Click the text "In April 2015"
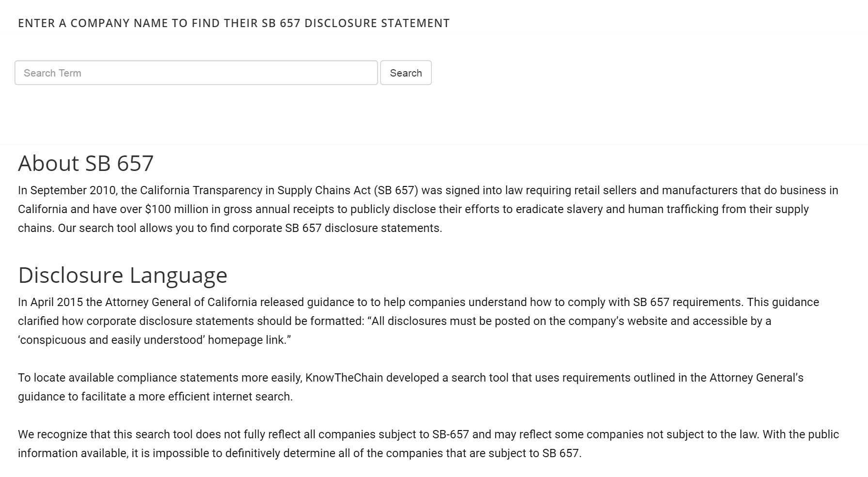This screenshot has height=477, width=868. [50, 302]
